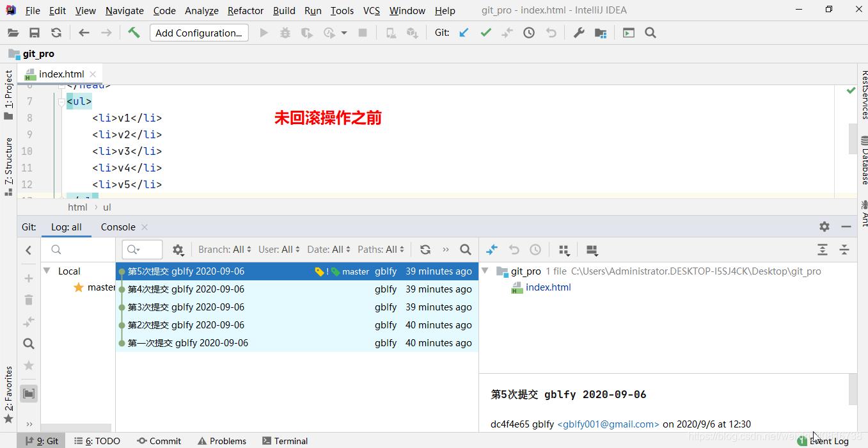Show diff for the selected commit file

(492, 250)
